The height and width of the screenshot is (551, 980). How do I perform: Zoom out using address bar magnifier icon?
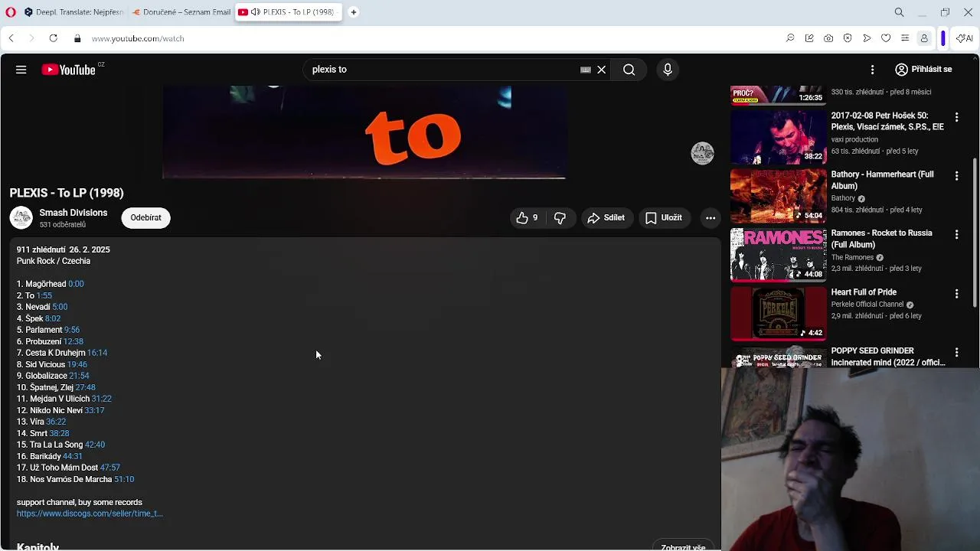point(790,38)
